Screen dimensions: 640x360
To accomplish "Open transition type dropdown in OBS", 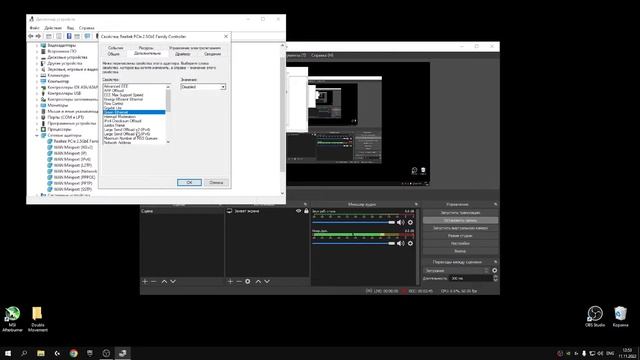I will click(457, 270).
